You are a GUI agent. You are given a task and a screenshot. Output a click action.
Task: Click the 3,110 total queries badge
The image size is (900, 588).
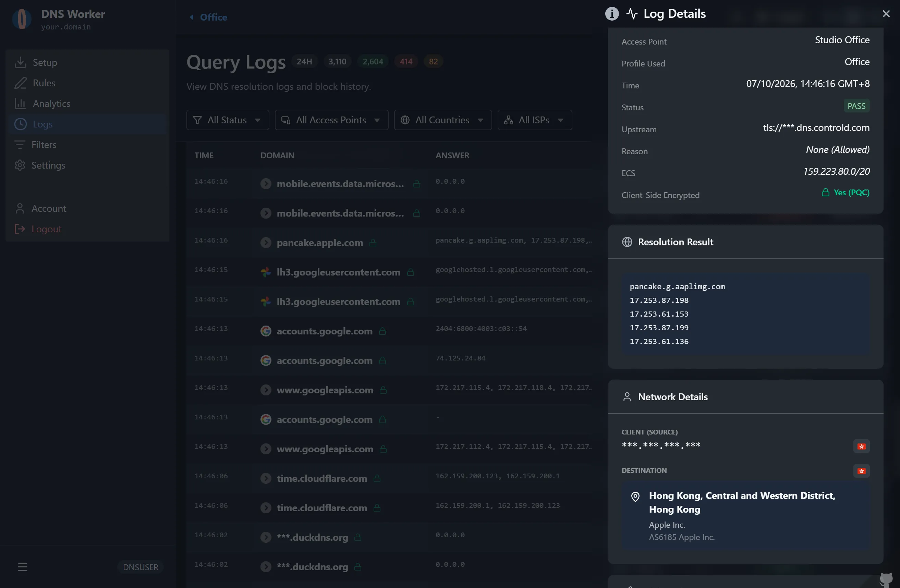337,62
